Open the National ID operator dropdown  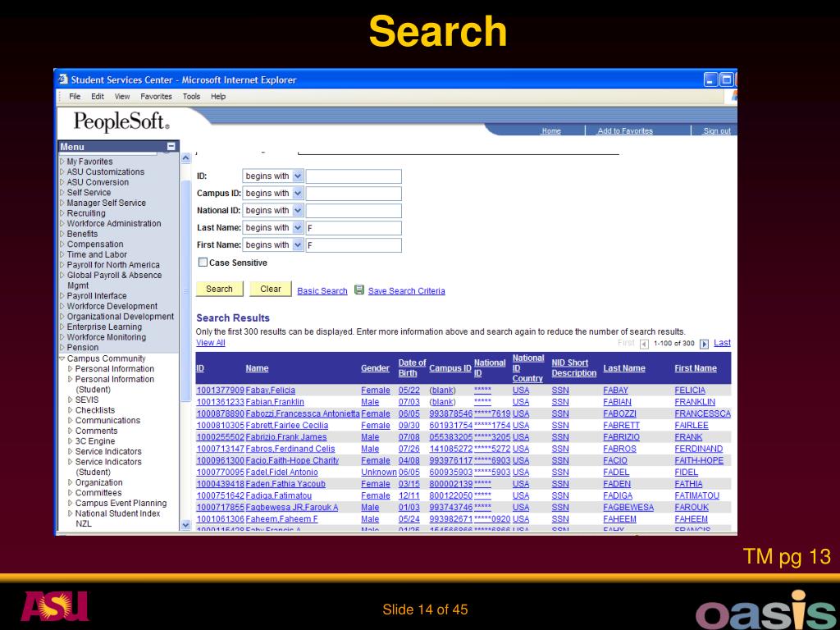pyautogui.click(x=298, y=210)
